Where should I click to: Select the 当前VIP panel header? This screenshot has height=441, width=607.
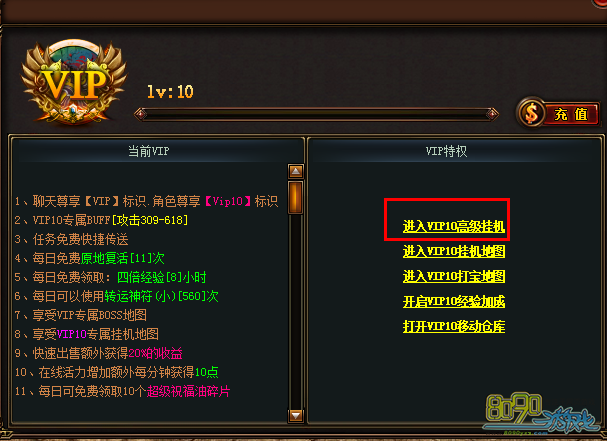(x=149, y=151)
